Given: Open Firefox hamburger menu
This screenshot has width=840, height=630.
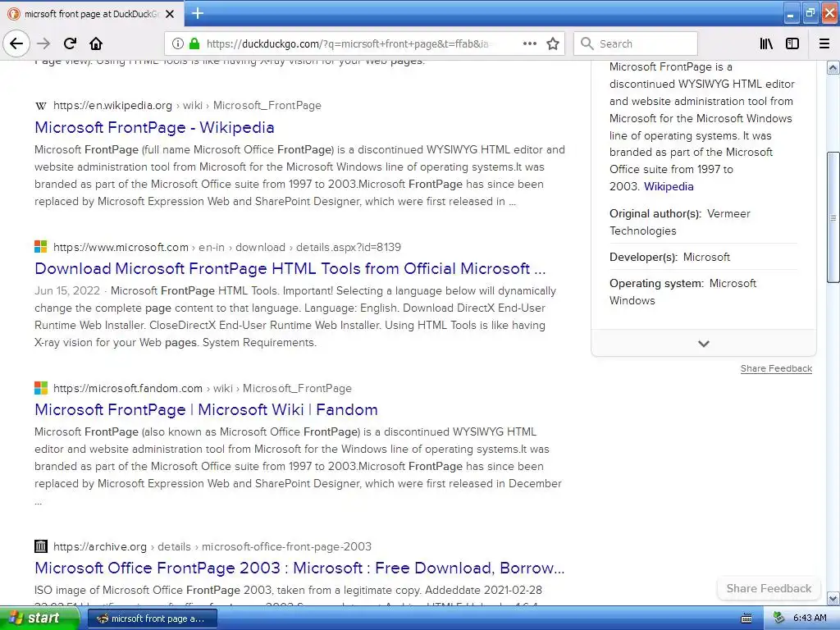Looking at the screenshot, I should 824,43.
